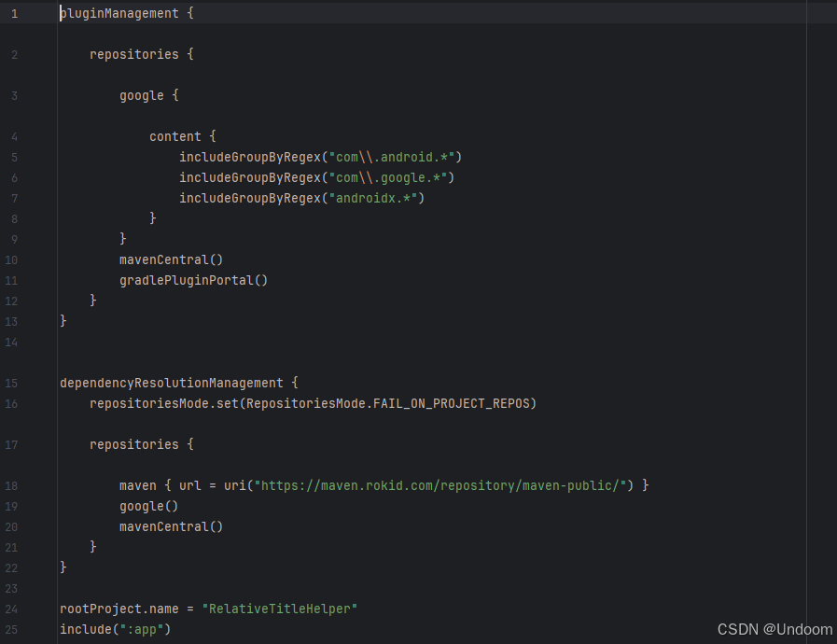Image resolution: width=837 pixels, height=644 pixels.
Task: Click "content" on line 4
Action: tap(175, 136)
